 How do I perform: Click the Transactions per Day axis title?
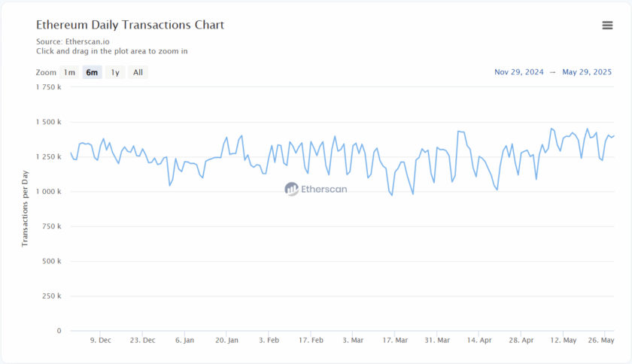coord(24,209)
